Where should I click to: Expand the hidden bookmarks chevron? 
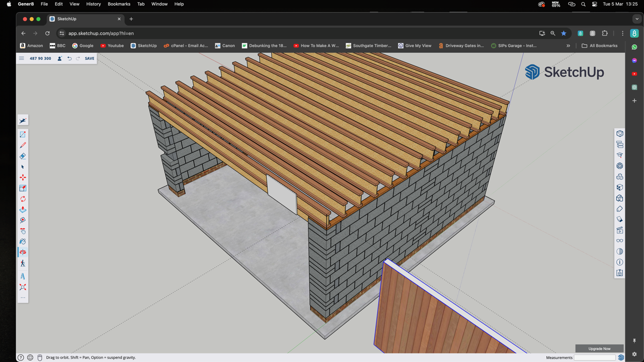[569, 46]
